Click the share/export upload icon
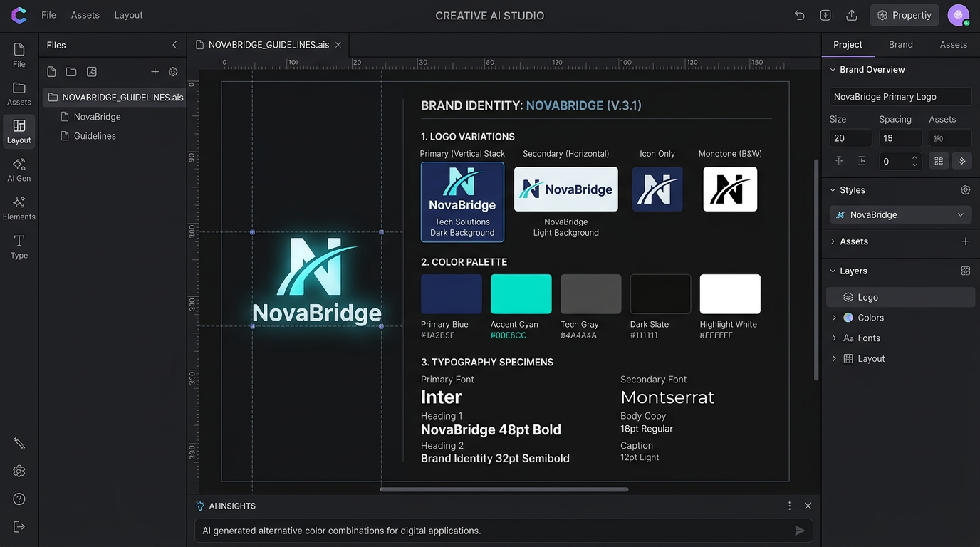Image resolution: width=980 pixels, height=547 pixels. click(x=851, y=15)
